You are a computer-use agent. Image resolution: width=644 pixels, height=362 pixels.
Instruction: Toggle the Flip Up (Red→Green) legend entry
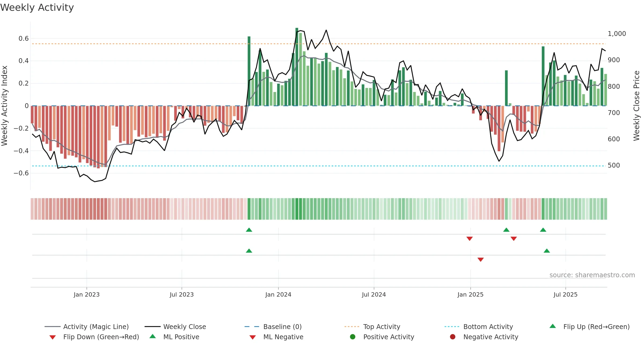point(590,327)
